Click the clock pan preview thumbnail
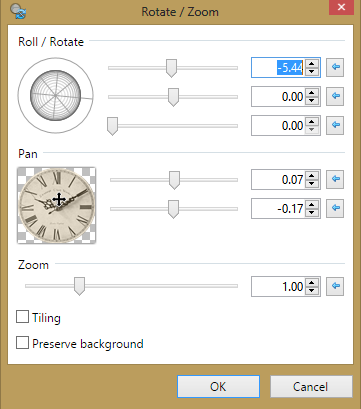Viewport: 361px width, 409px height. (x=57, y=205)
